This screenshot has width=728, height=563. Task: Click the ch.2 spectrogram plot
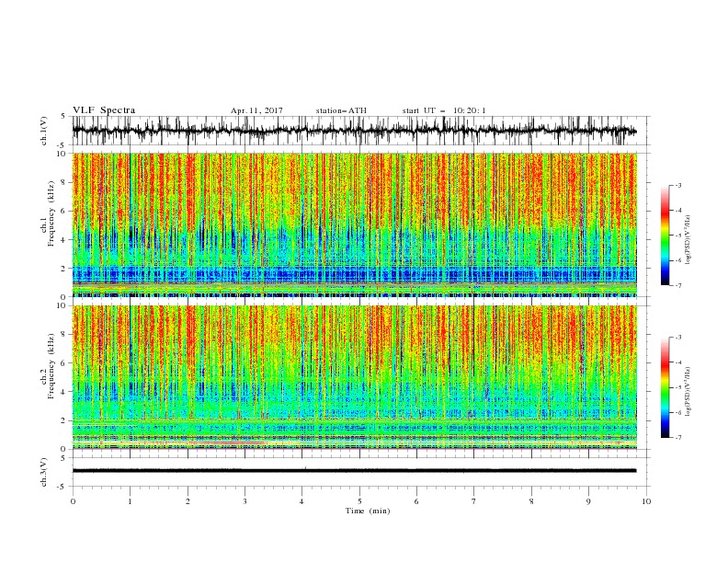pos(354,377)
